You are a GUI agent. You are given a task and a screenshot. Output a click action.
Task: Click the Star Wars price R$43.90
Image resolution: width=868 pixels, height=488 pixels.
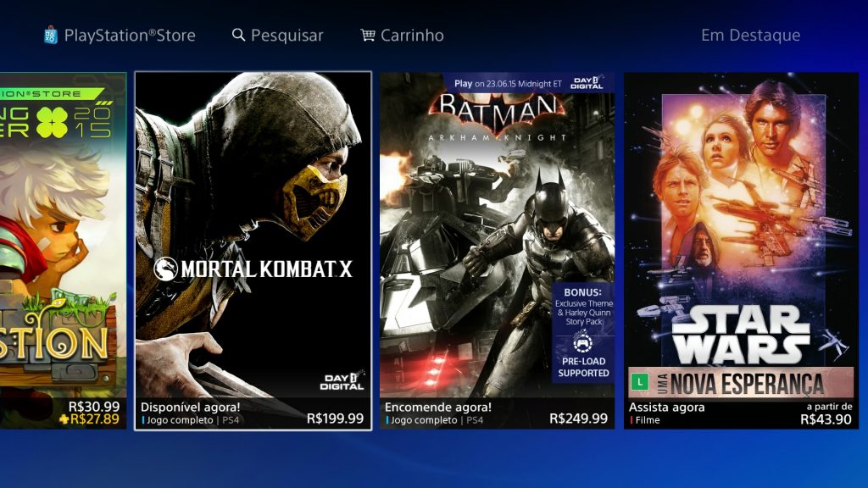(826, 419)
